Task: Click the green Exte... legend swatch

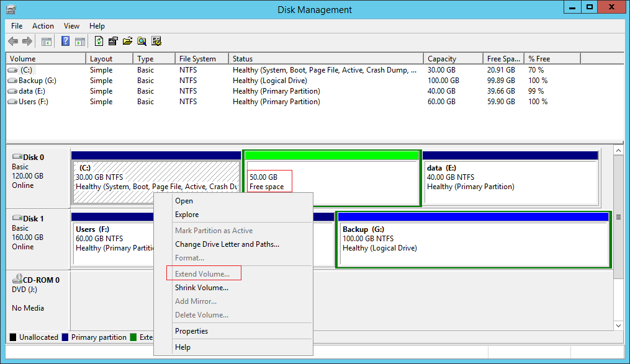Action: tap(133, 337)
